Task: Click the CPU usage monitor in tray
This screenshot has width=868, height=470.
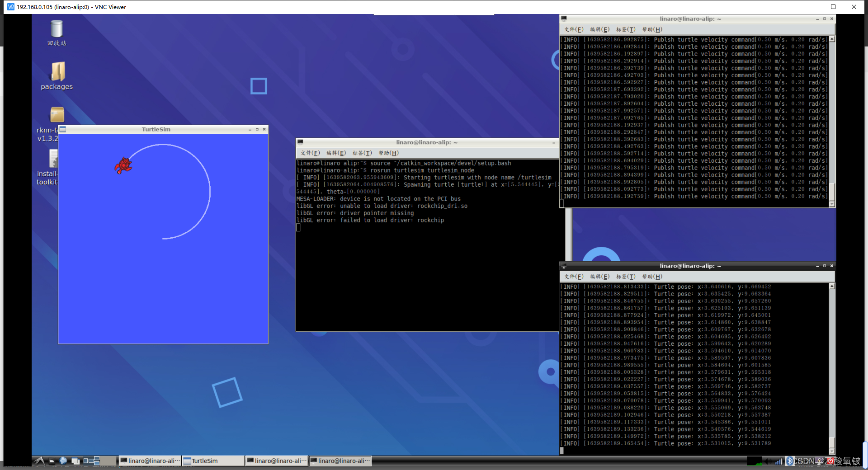Action: click(755, 461)
